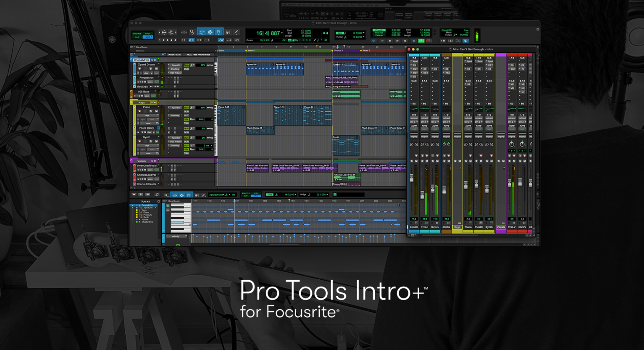The width and height of the screenshot is (644, 350).
Task: Open the main counter format dropdown
Action: 282,33
